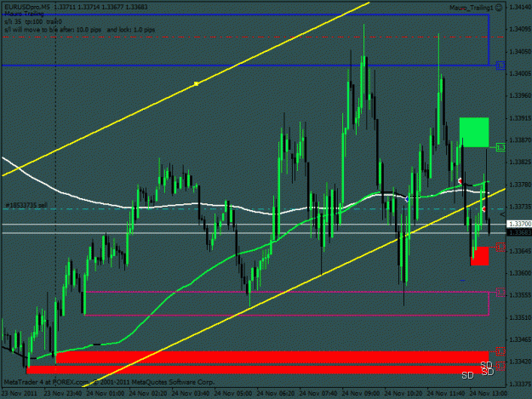Click the 1.34050 price scale value
Screen dimensions: 532x399
coord(520,52)
